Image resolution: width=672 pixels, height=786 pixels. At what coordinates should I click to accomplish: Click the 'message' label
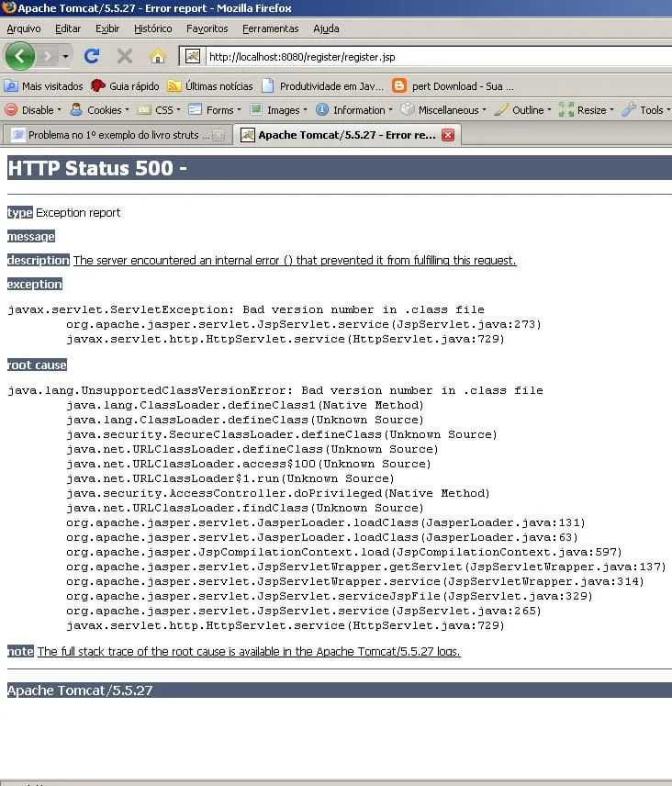point(31,236)
